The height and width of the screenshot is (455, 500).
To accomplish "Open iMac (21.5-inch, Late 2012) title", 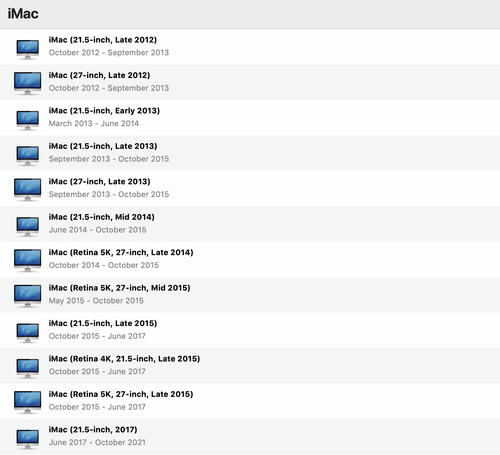I will tap(103, 40).
